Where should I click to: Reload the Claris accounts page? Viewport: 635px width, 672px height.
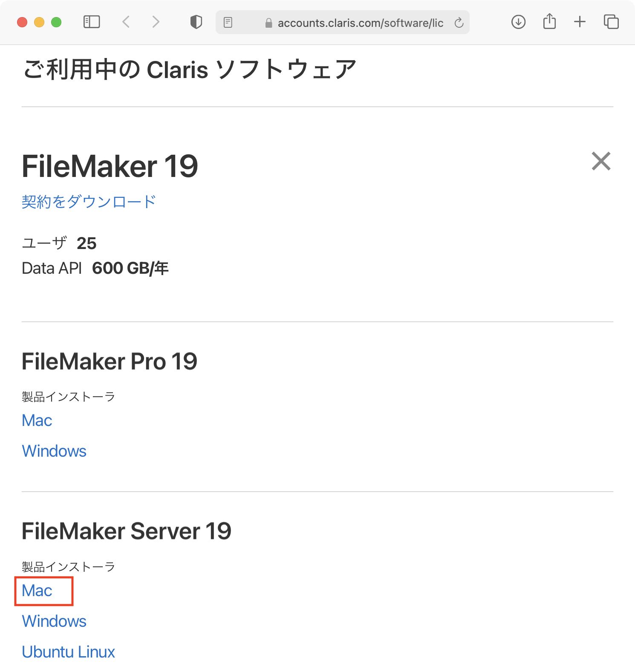point(459,23)
